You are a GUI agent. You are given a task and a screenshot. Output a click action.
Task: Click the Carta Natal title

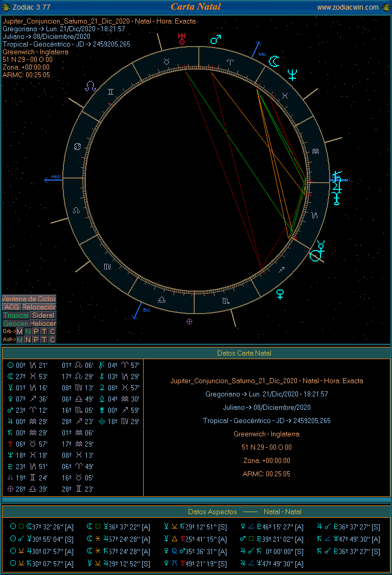196,7
